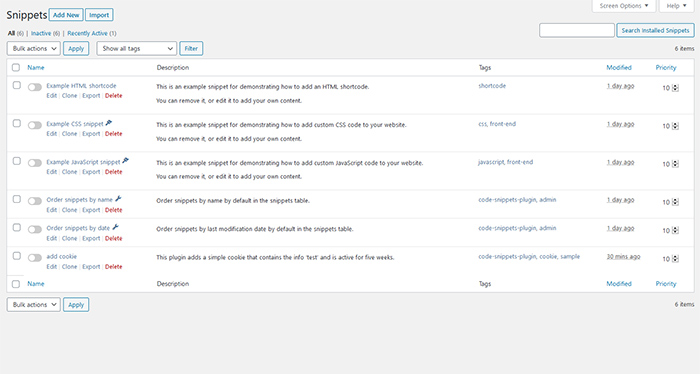Image resolution: width=700 pixels, height=374 pixels.
Task: Open the bottom Bulk actions dropdown
Action: [33, 305]
